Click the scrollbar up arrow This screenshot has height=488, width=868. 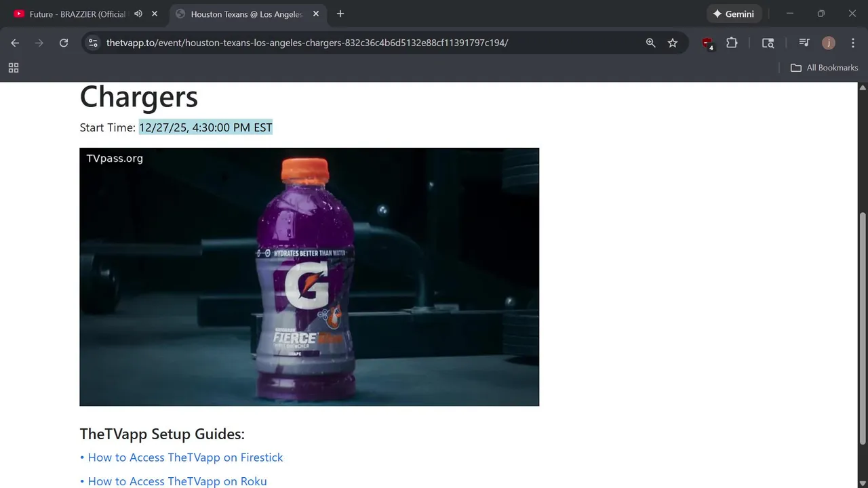click(863, 87)
